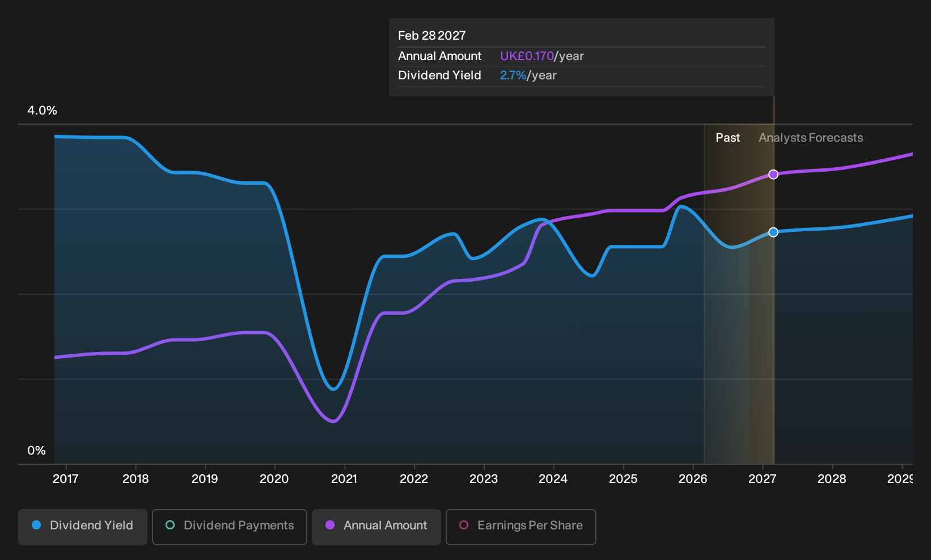The image size is (931, 560).
Task: Click the Past region label
Action: click(x=728, y=138)
